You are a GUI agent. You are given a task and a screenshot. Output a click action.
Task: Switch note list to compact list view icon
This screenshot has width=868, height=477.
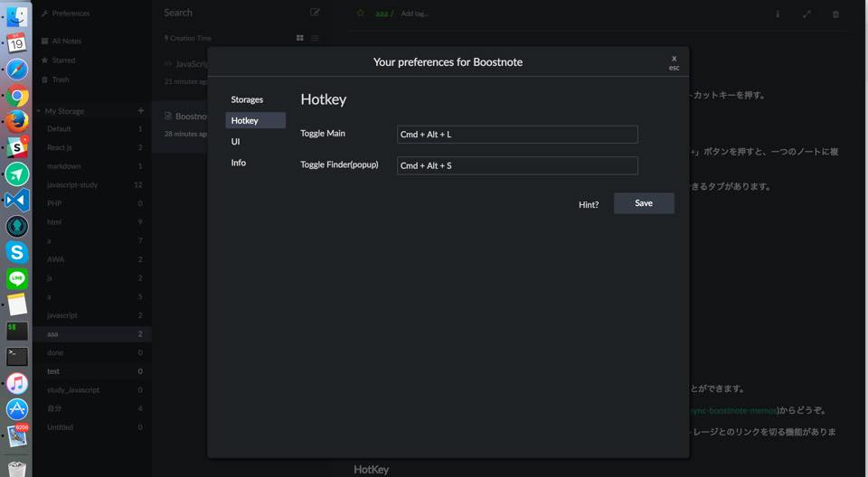point(315,38)
